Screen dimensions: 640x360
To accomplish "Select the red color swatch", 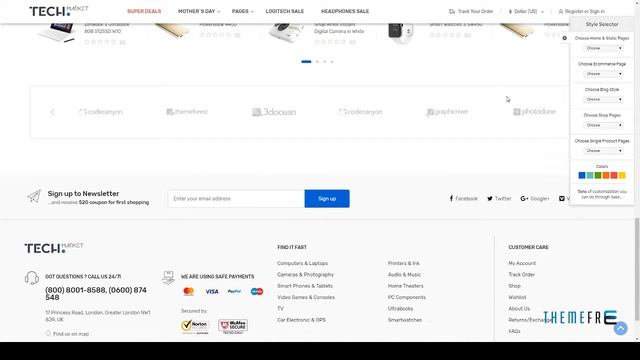I will point(614,176).
